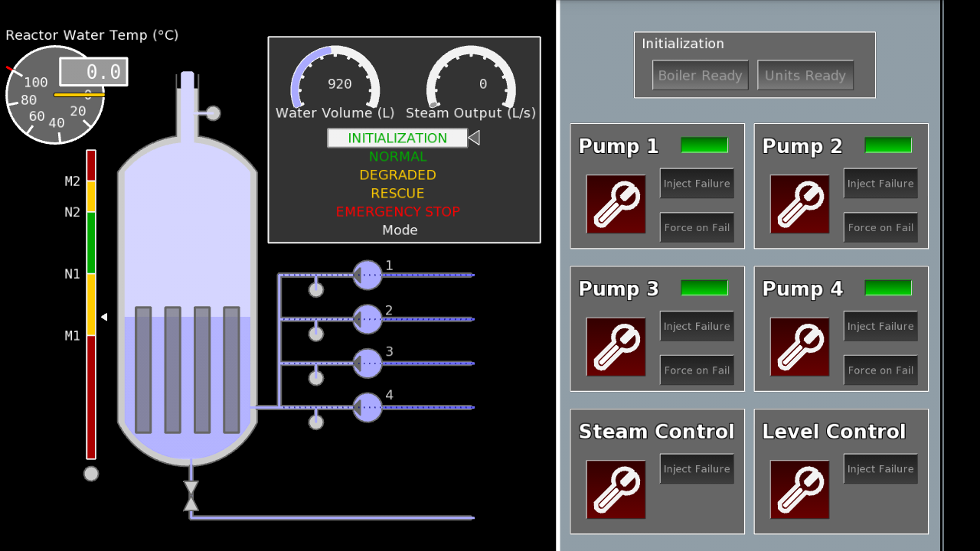Click pump 4 flow controller circle
980x551 pixels.
point(316,422)
